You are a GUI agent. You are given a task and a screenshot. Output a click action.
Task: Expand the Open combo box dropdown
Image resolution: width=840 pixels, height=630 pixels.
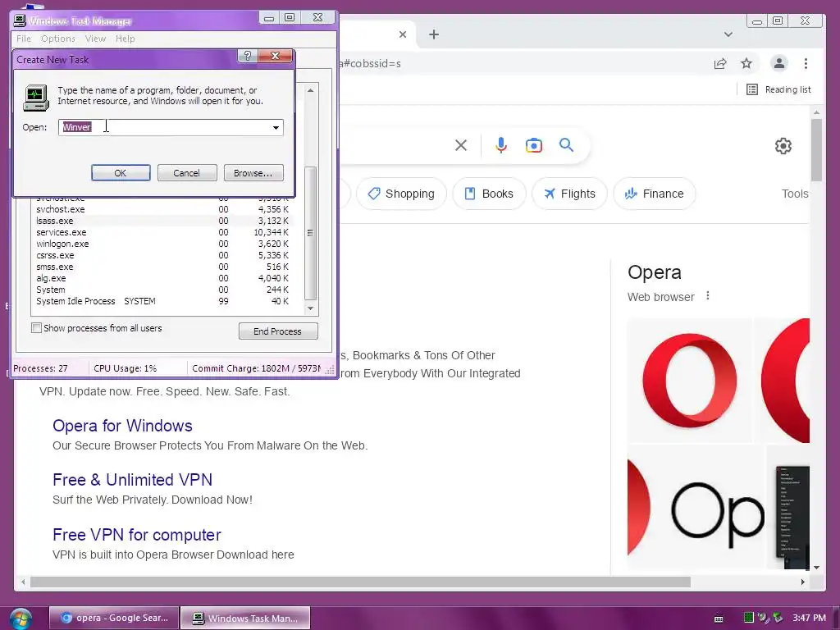[x=276, y=127]
